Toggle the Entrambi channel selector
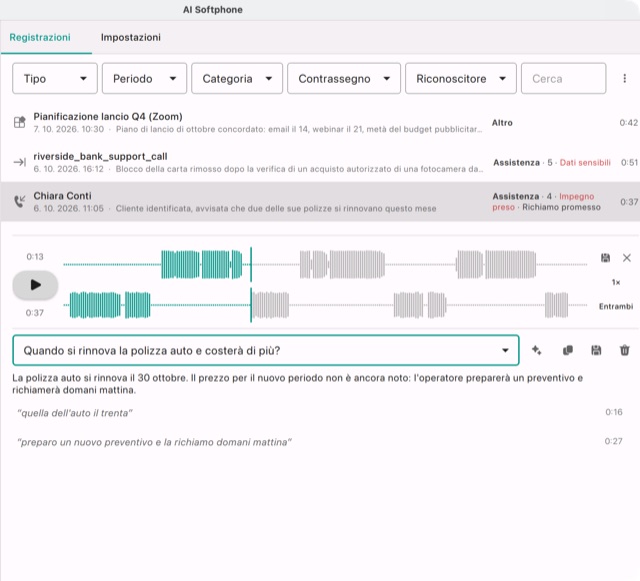This screenshot has height=581, width=640. point(616,306)
